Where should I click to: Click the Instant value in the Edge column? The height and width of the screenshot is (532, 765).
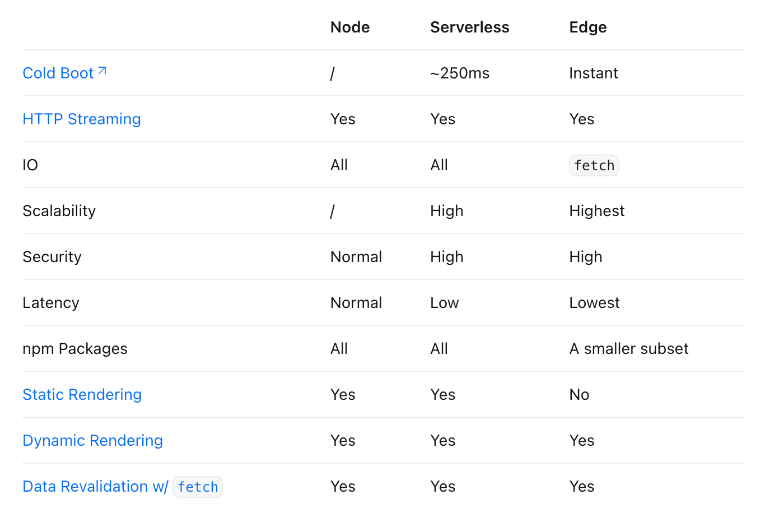point(593,73)
